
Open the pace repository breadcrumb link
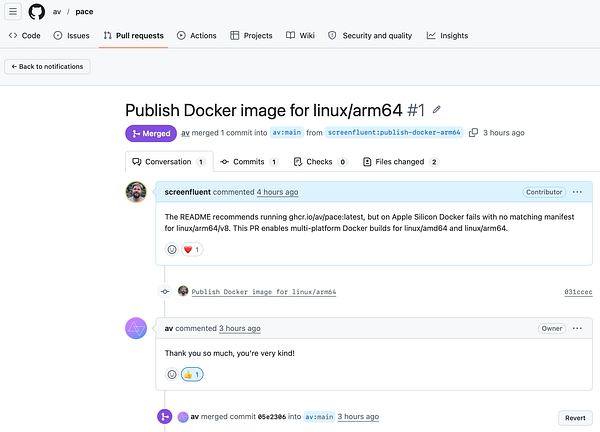click(x=84, y=12)
